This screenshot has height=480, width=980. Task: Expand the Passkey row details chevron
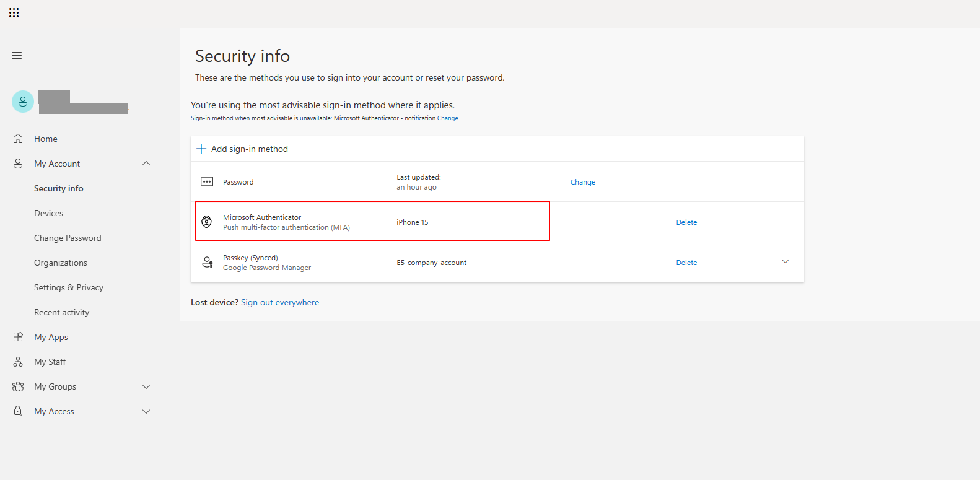point(785,262)
